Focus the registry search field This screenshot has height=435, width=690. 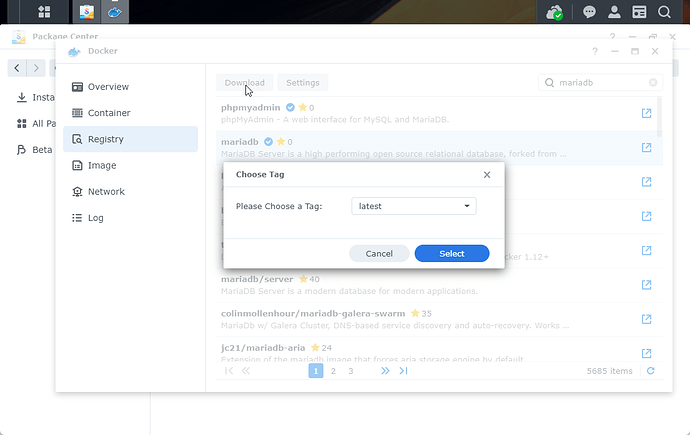(600, 83)
